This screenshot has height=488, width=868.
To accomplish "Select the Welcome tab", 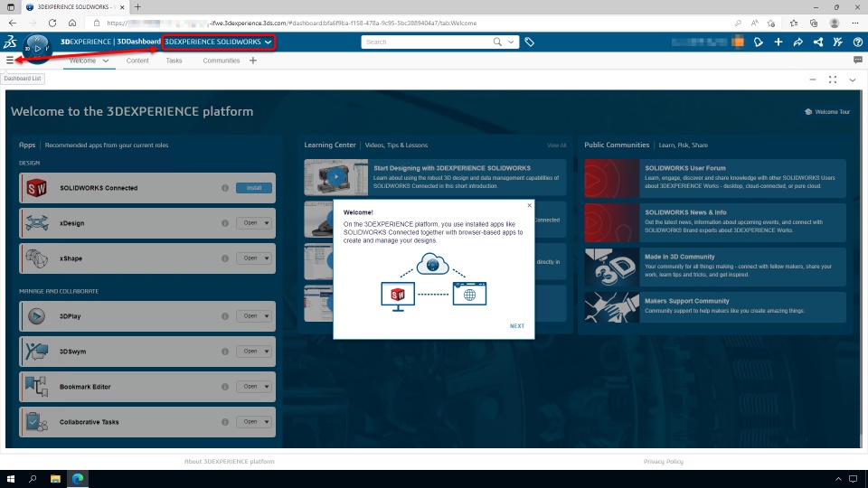I will (x=82, y=61).
